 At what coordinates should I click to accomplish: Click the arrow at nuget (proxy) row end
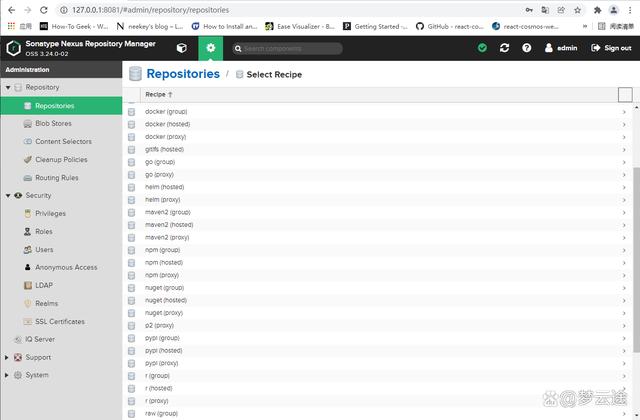(x=624, y=313)
